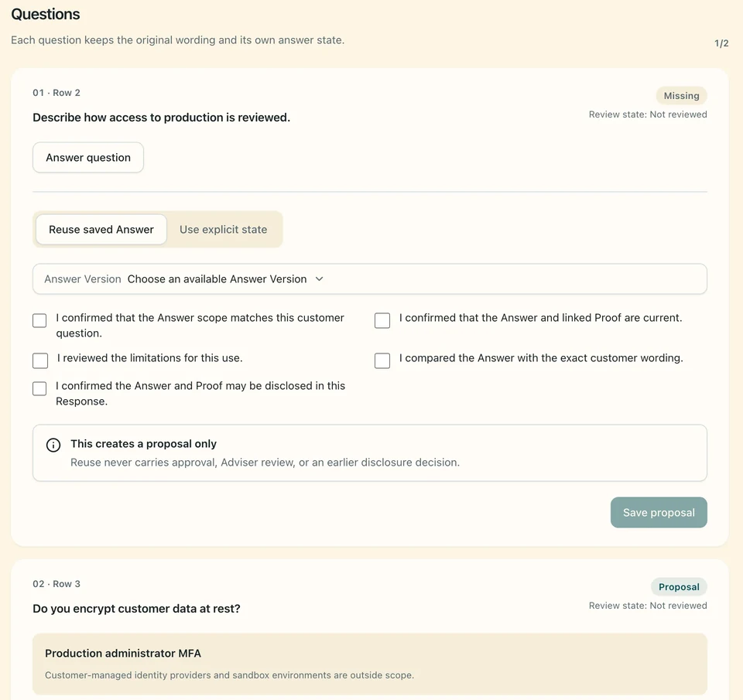
Task: Click the info icon in proposal notice
Action: click(x=53, y=446)
